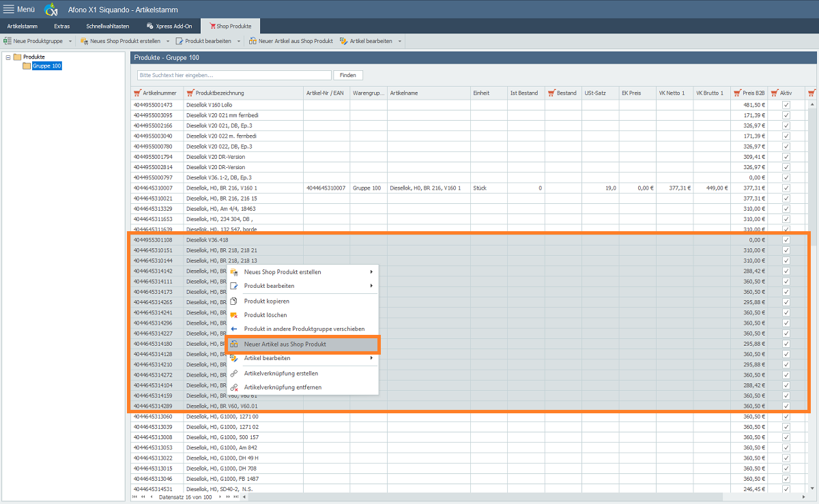Select row Diesellok V20 DR-Version 4044955002814
Viewport: 819px width, 504px height.
click(x=470, y=167)
